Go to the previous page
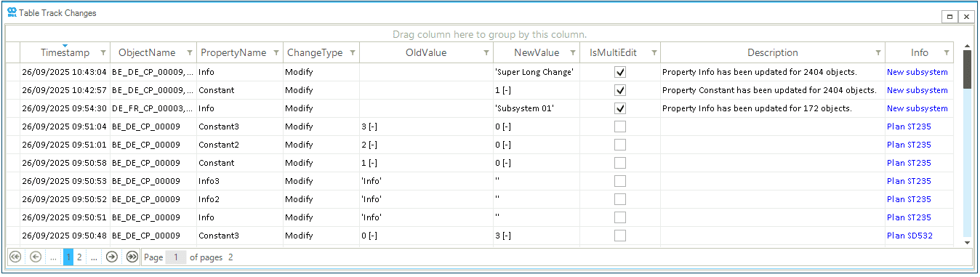This screenshot has width=980, height=277. (x=35, y=257)
